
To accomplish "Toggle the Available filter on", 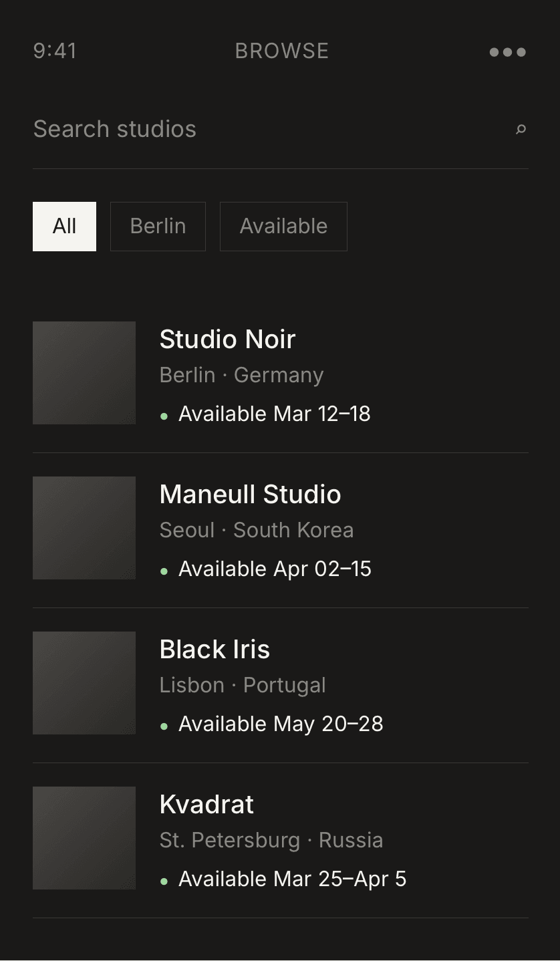I will (x=283, y=226).
